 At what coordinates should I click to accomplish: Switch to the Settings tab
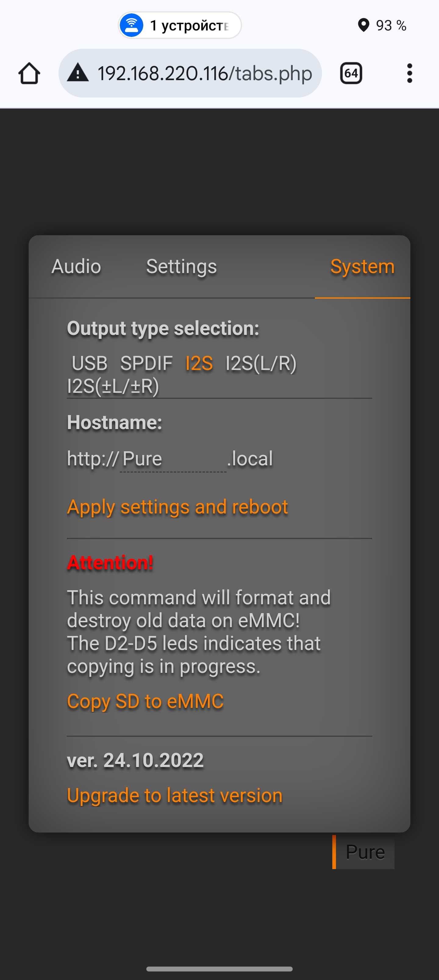point(182,266)
